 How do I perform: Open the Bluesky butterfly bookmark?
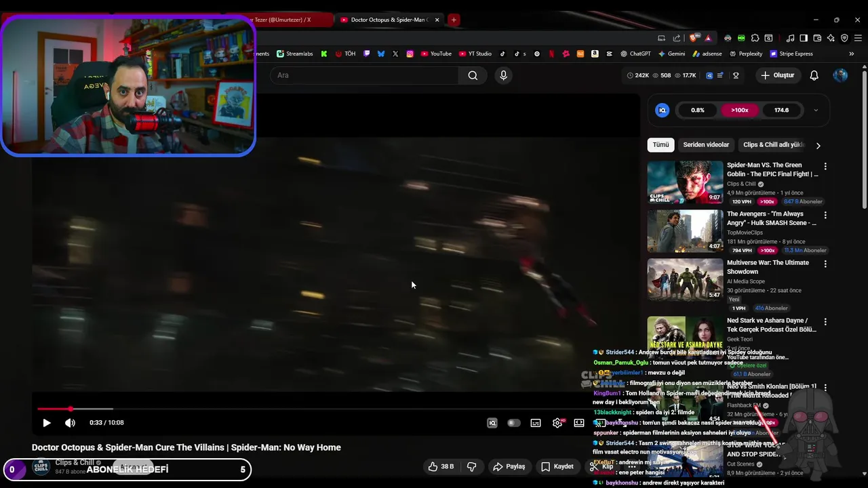[381, 54]
